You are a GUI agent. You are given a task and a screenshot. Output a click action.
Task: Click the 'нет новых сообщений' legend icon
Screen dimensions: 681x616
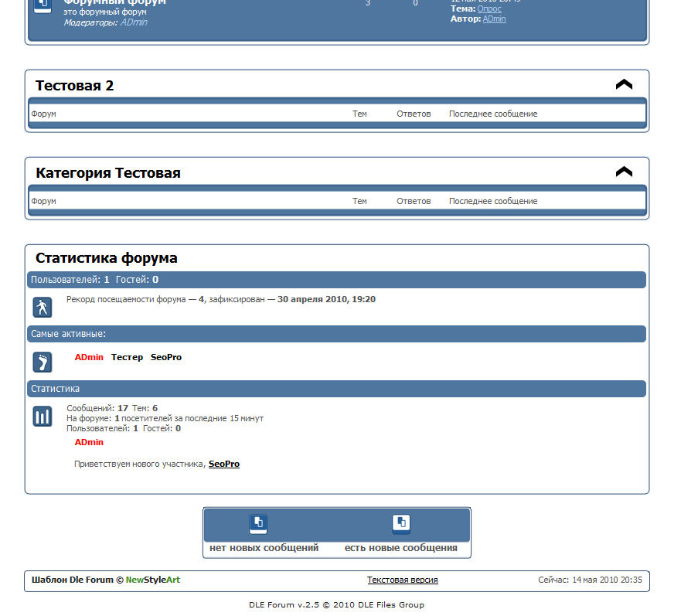point(258,524)
